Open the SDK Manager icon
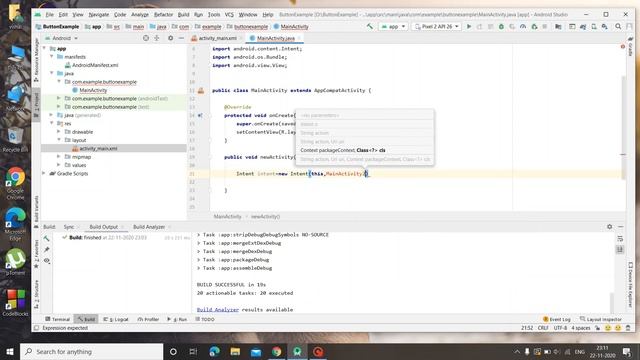Image resolution: width=640 pixels, height=360 pixels. tap(604, 27)
